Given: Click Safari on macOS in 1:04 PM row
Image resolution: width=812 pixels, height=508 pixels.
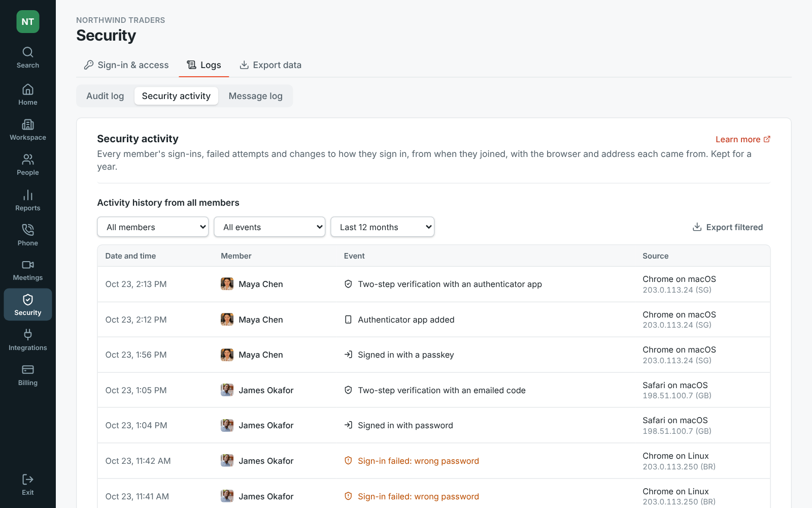Looking at the screenshot, I should tap(675, 420).
